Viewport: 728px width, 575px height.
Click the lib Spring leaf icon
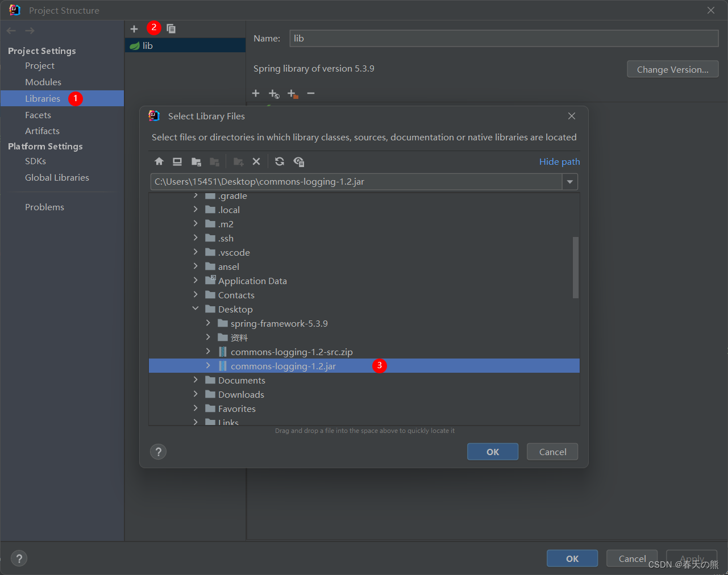pyautogui.click(x=135, y=46)
